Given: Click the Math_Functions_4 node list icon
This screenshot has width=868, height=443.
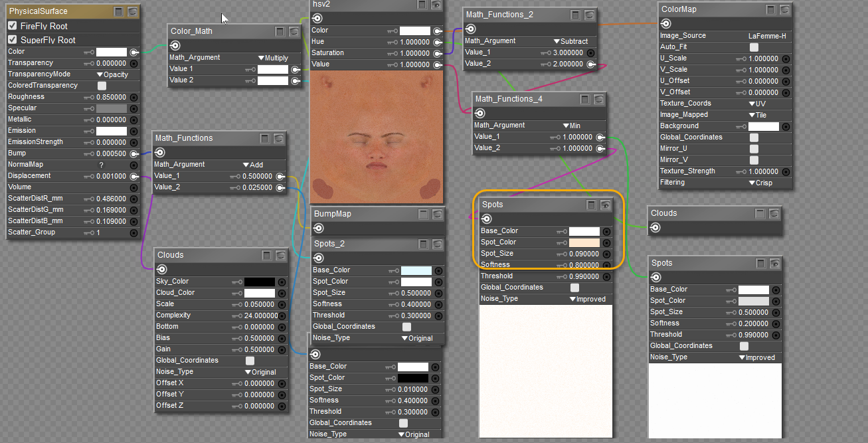Looking at the screenshot, I should click(x=584, y=99).
